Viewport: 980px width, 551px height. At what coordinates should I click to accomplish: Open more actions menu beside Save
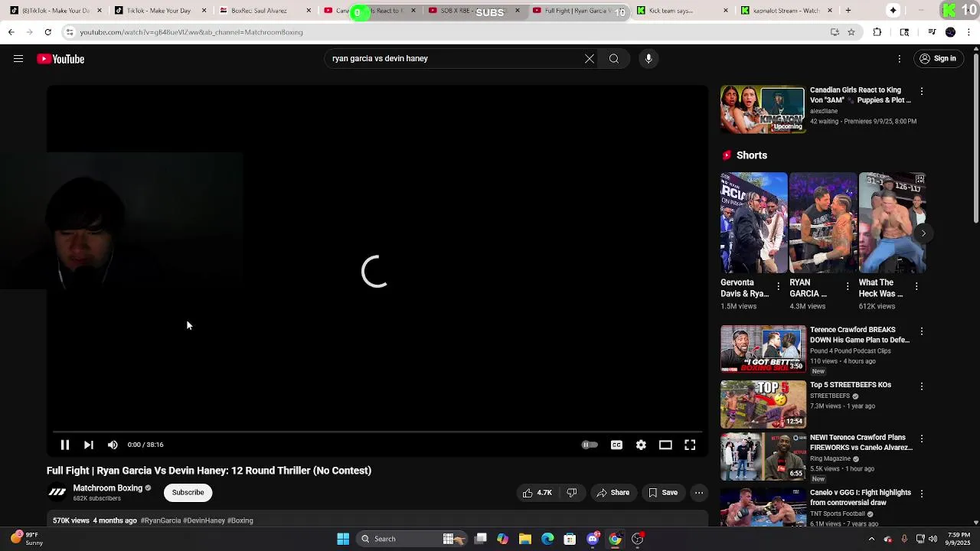pos(699,493)
